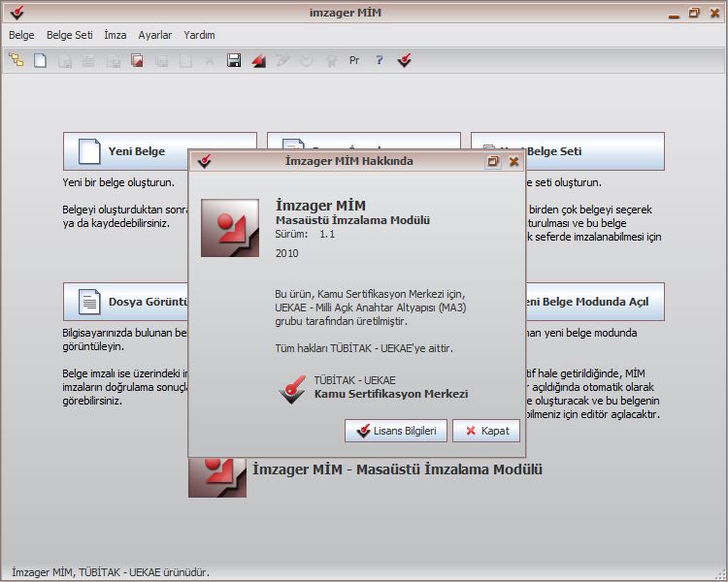Click the Yeni Belge Modunda Açıl button
Image resolution: width=728 pixels, height=582 pixels.
tap(595, 302)
